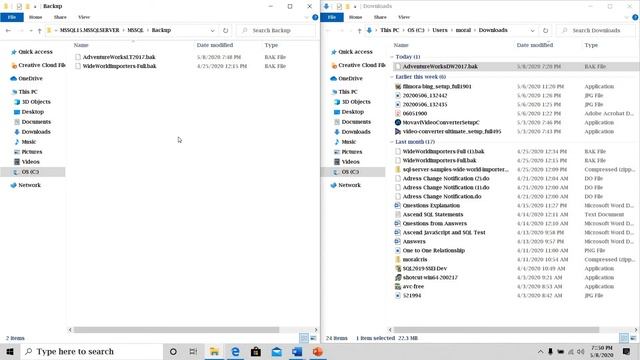
Task: Open File tab in Downloads window
Action: [332, 17]
